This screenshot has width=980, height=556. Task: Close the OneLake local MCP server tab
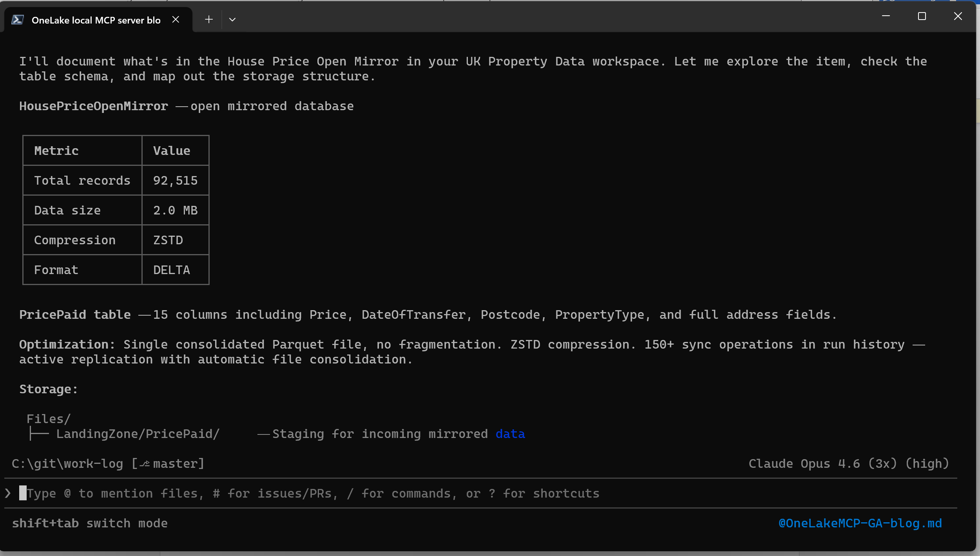pyautogui.click(x=175, y=19)
